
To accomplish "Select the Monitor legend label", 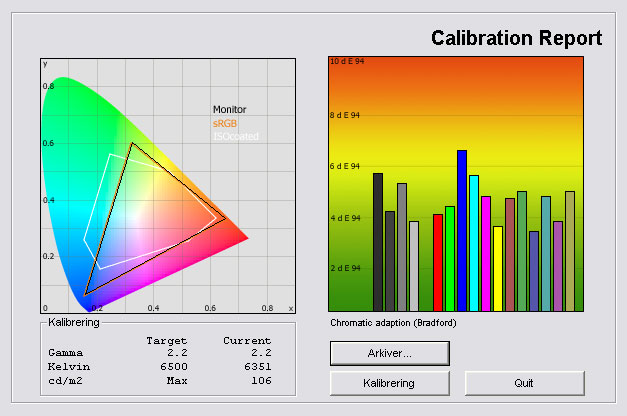I will point(229,110).
